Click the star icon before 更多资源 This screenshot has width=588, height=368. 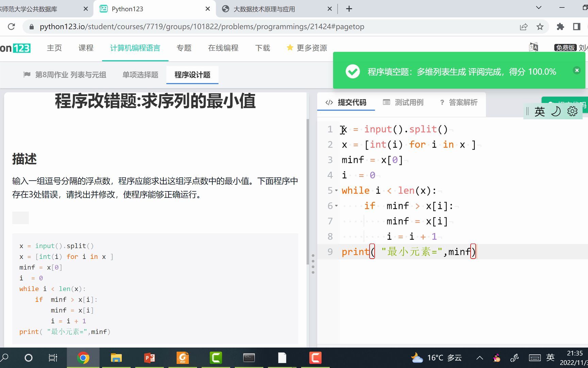(x=290, y=48)
